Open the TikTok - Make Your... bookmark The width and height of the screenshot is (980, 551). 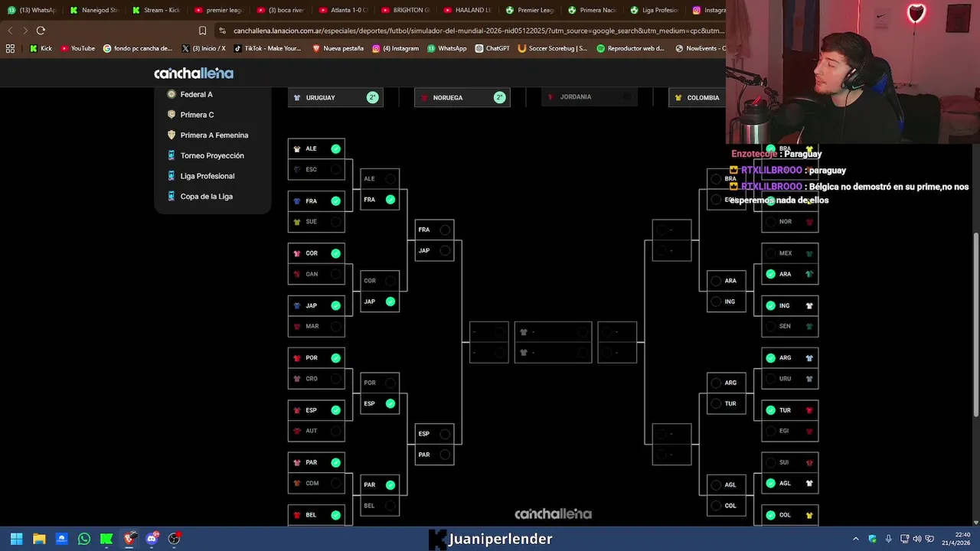[267, 48]
